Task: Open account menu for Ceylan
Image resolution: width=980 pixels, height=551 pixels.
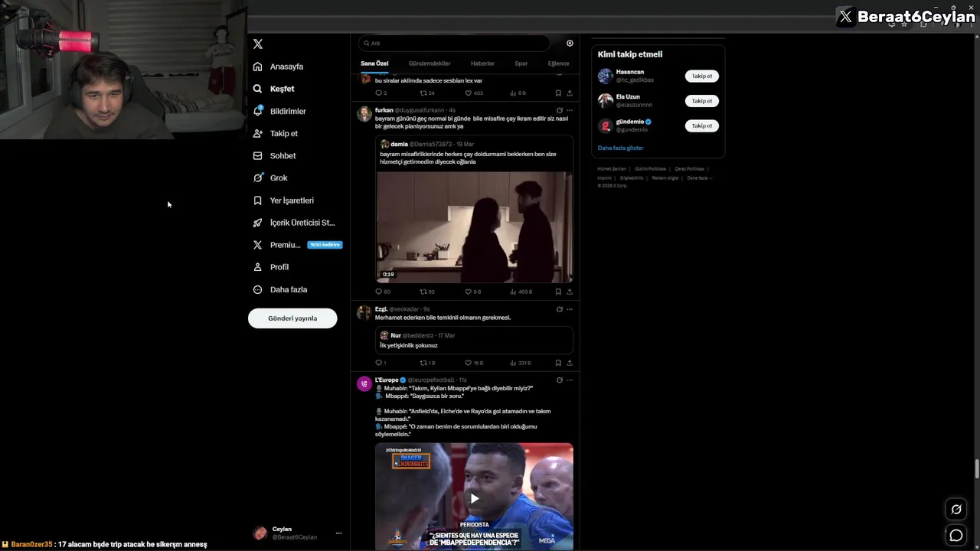Action: 297,533
